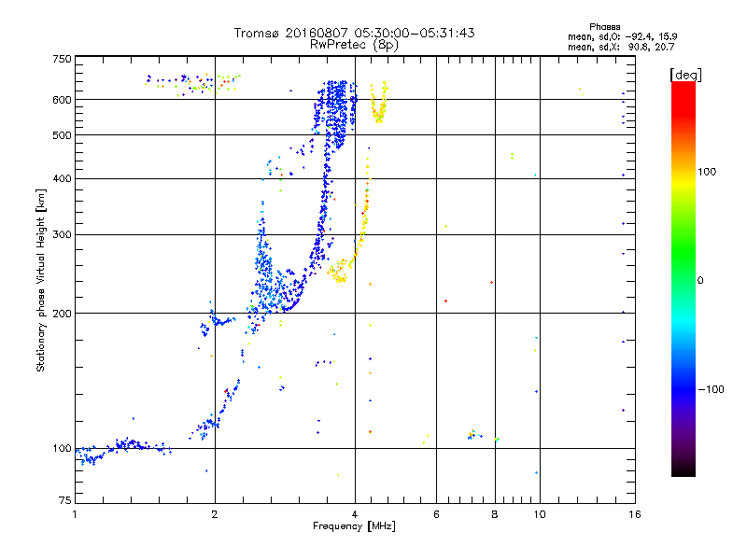Click the 16 tick label on frequency axis
747x560 pixels.
[x=635, y=514]
